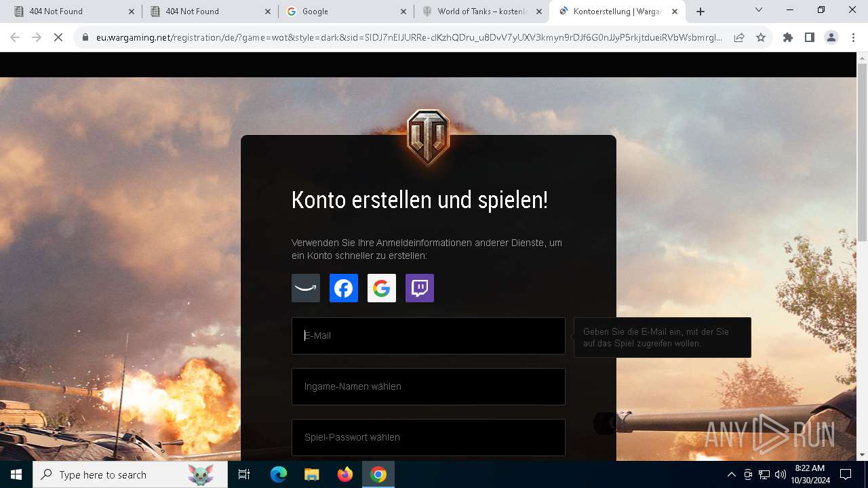Image resolution: width=868 pixels, height=488 pixels.
Task: Select the Kontoerstellung Wargaming tab
Action: pos(617,12)
